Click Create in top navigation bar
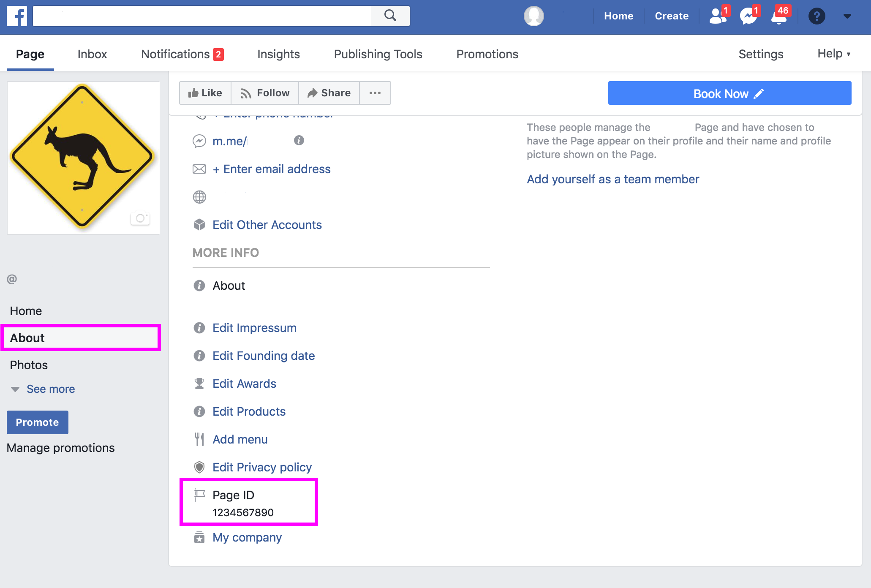Image resolution: width=871 pixels, height=588 pixels. pos(672,16)
